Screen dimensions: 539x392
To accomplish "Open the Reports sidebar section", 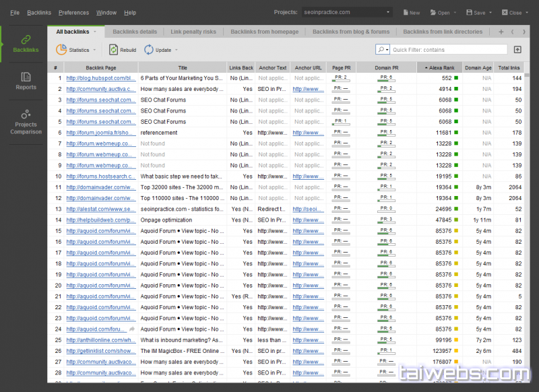I will (26, 80).
